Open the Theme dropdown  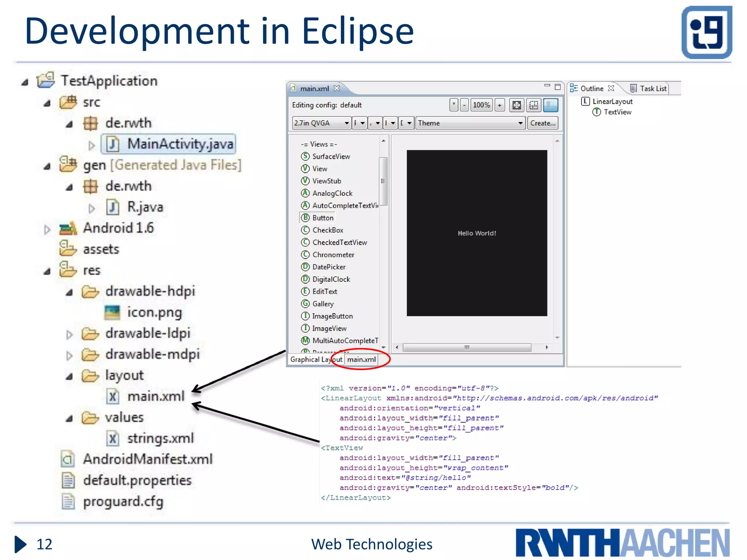pos(471,123)
